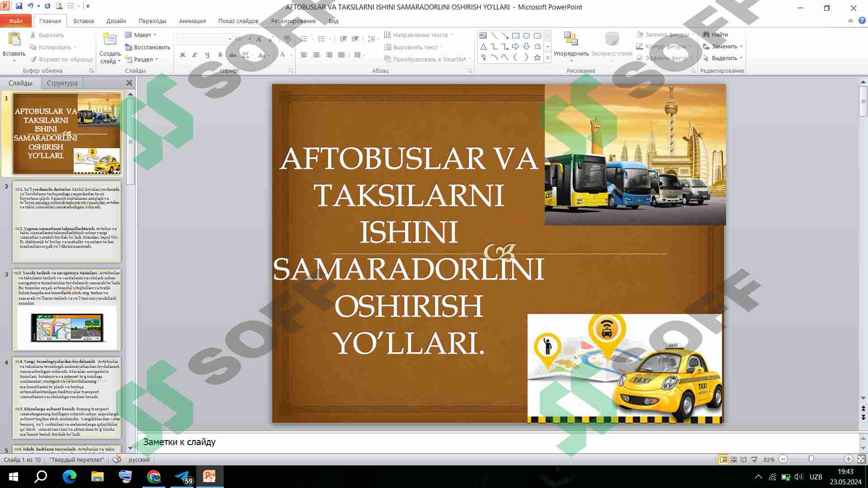
Task: Open the font size dropdown
Action: click(x=250, y=39)
